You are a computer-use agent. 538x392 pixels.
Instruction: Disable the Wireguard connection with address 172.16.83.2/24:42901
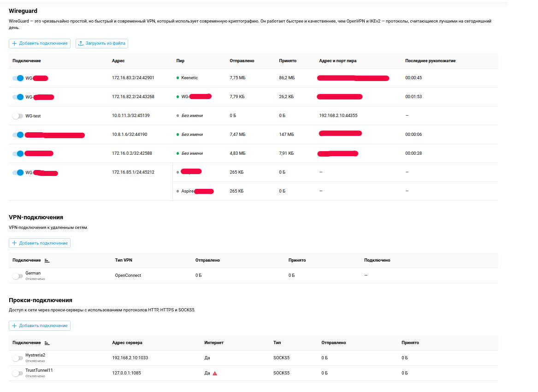(18, 78)
